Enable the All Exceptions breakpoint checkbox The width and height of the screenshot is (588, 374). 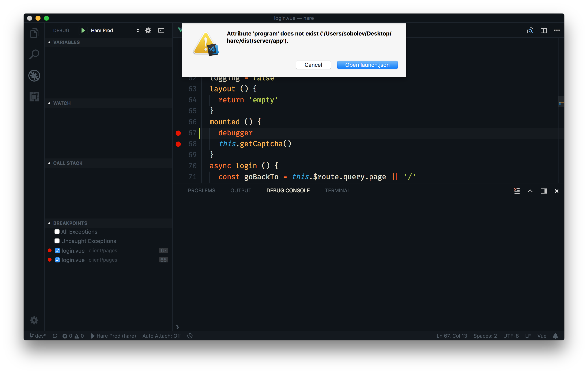coord(57,232)
